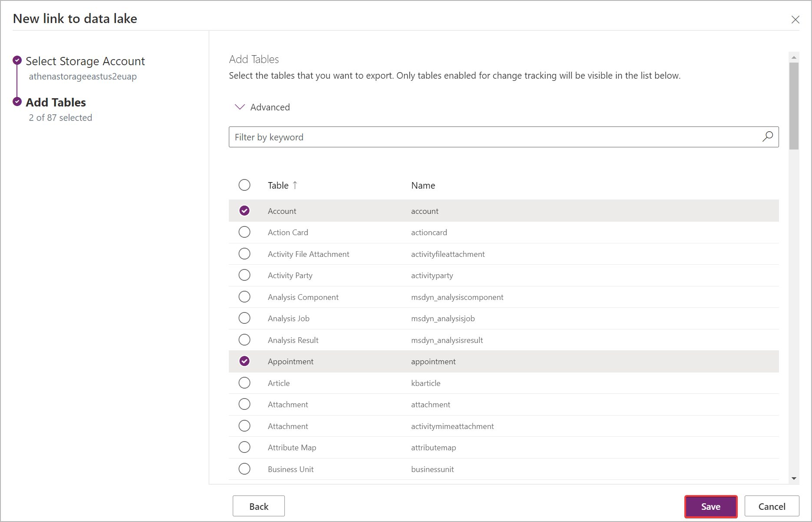Viewport: 812px width, 522px height.
Task: Toggle the select-all tables checkbox in header
Action: 244,185
